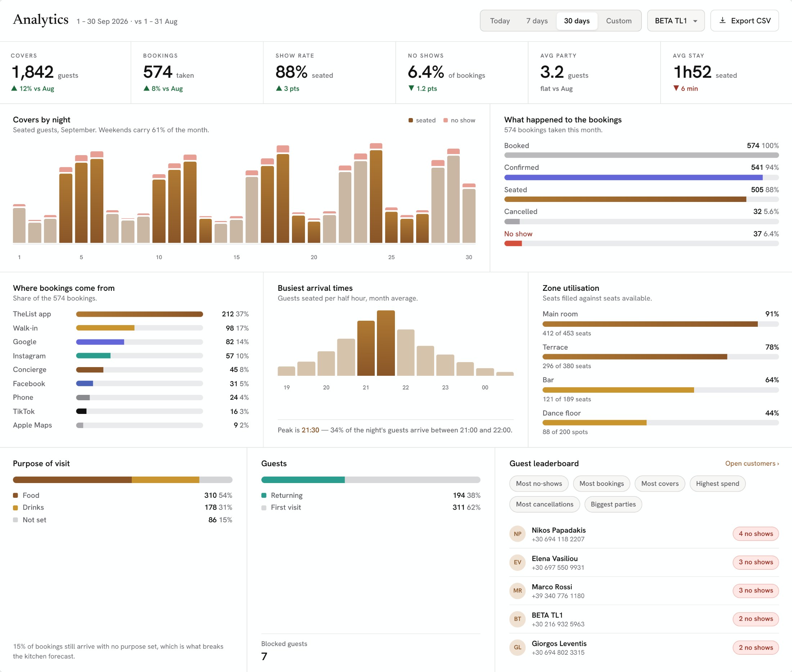Click the down arrow under No Shows
The image size is (792, 672).
pos(411,89)
